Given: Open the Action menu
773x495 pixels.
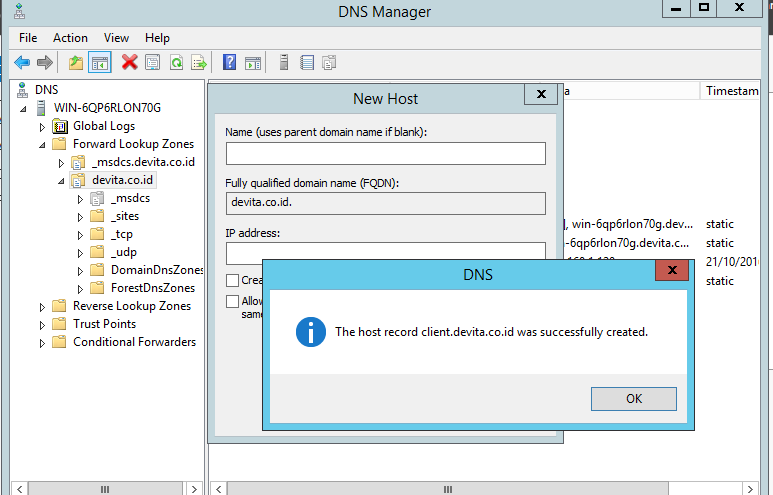Looking at the screenshot, I should [70, 38].
